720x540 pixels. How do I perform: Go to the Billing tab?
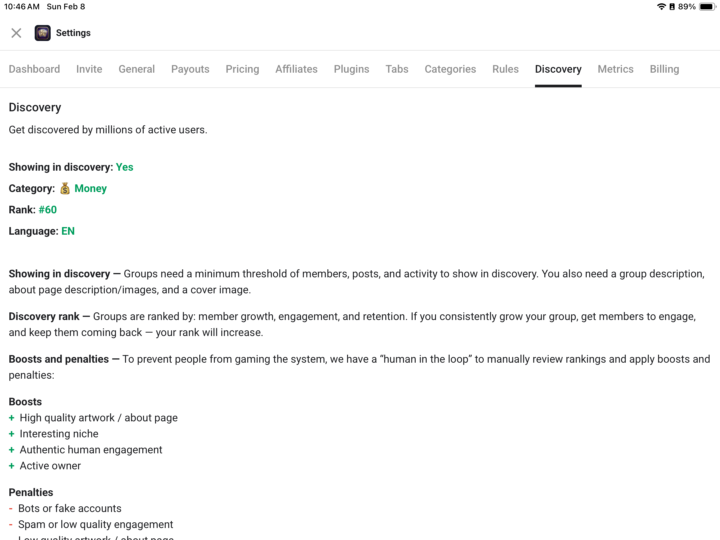(x=664, y=69)
